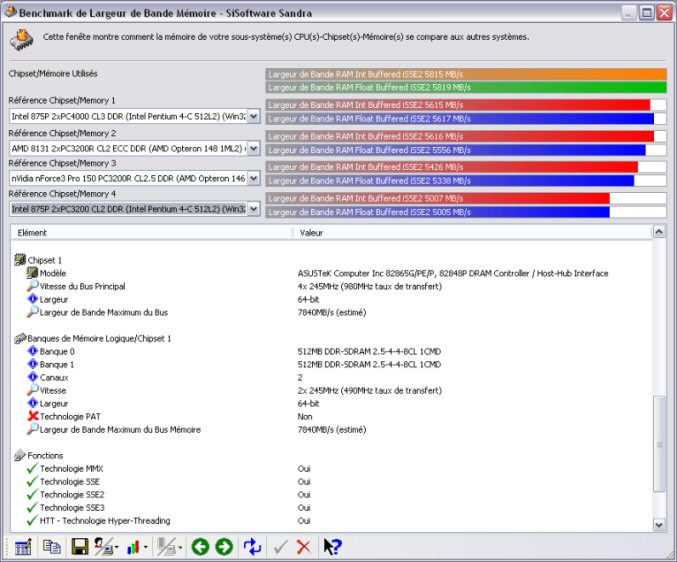The width and height of the screenshot is (677, 562).
Task: Click the green back arrow icon
Action: (x=200, y=547)
